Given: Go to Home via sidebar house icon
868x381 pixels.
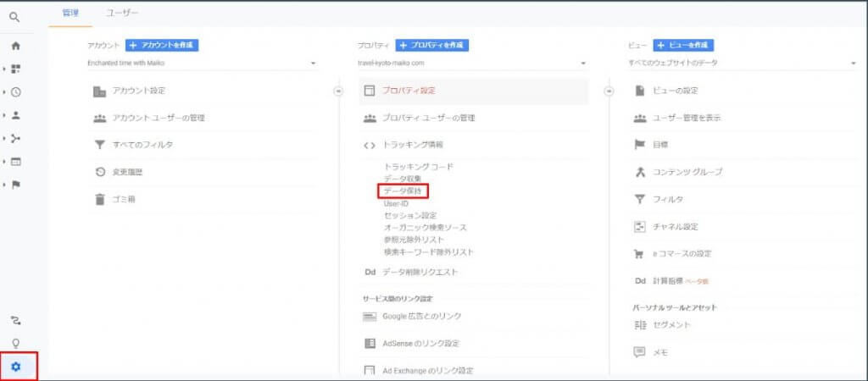Looking at the screenshot, I should [15, 46].
